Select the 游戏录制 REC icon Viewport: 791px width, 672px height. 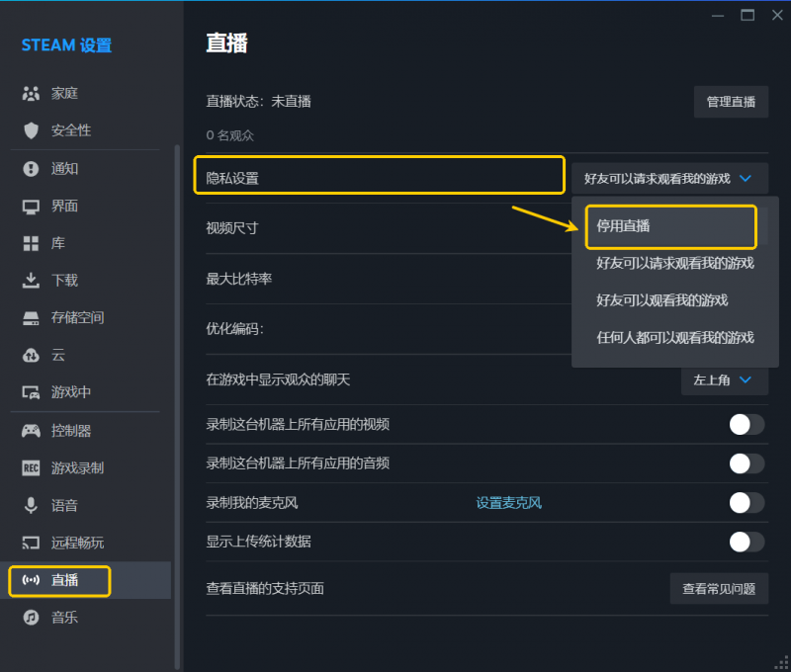coord(31,467)
